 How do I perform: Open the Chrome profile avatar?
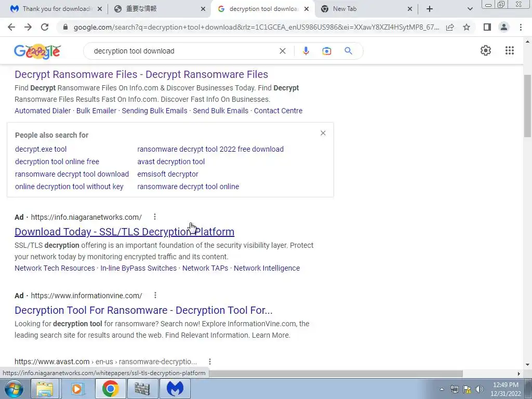click(x=504, y=27)
